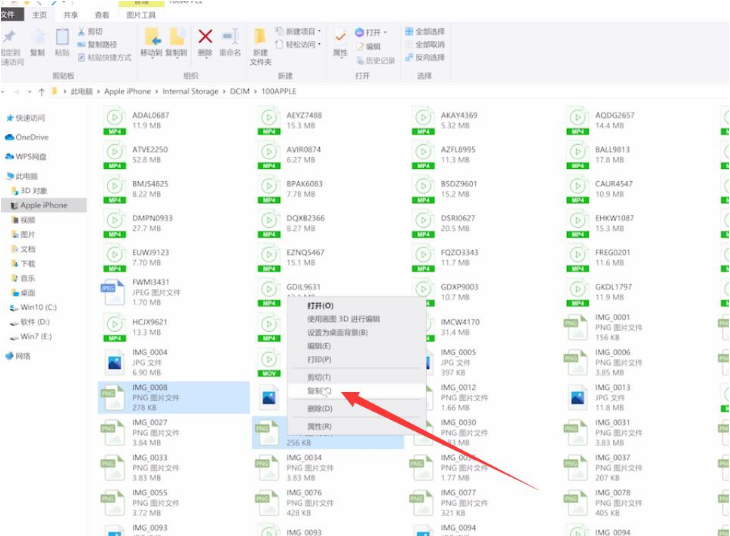
Task: Click Select All (全部选择) in ribbon
Action: pyautogui.click(x=429, y=31)
